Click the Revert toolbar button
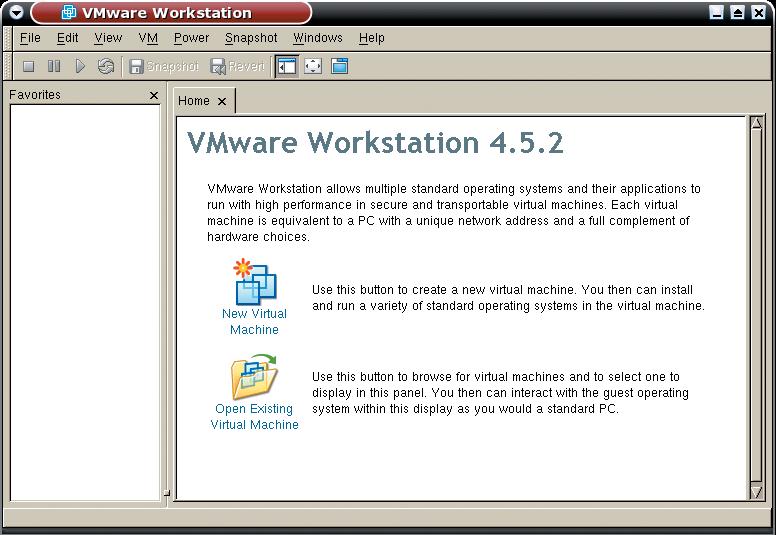 [237, 66]
